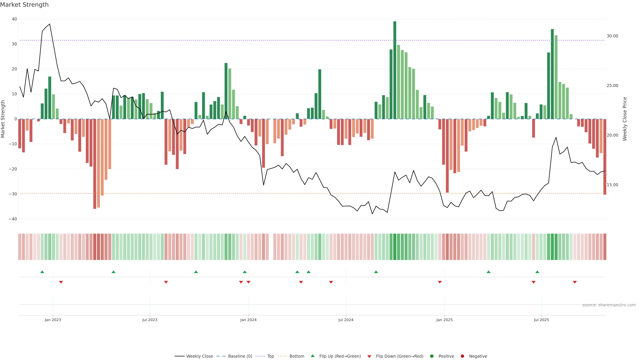Click the green flip-up marker near Jan 2024

coord(245,272)
